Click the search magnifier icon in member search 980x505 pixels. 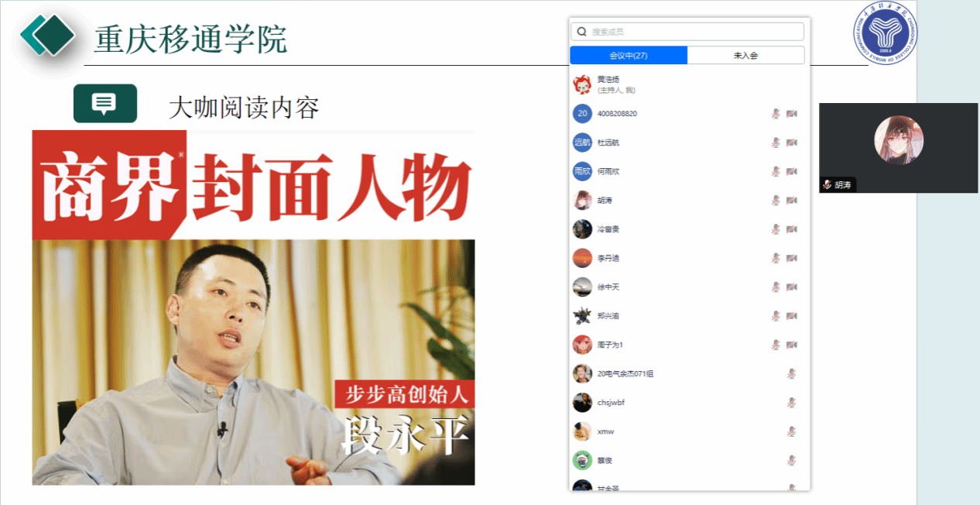click(581, 32)
